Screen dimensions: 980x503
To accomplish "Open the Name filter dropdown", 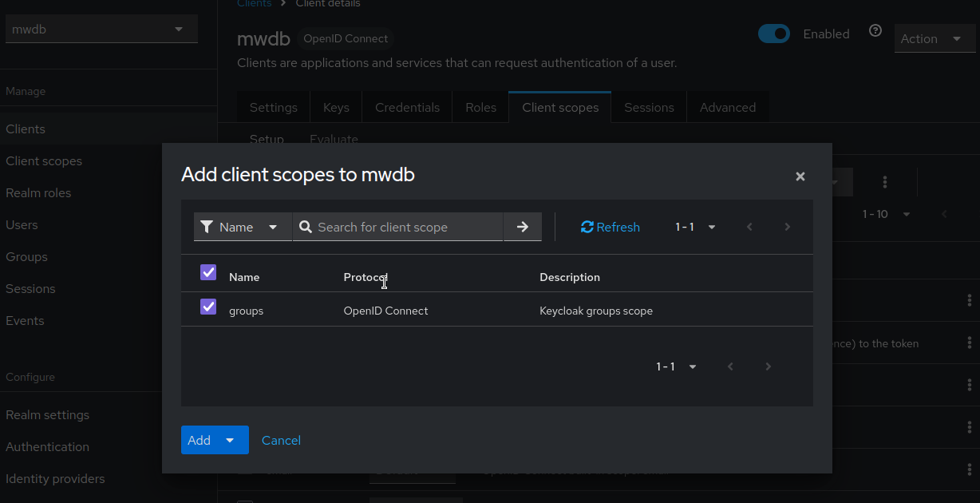I will coord(243,227).
